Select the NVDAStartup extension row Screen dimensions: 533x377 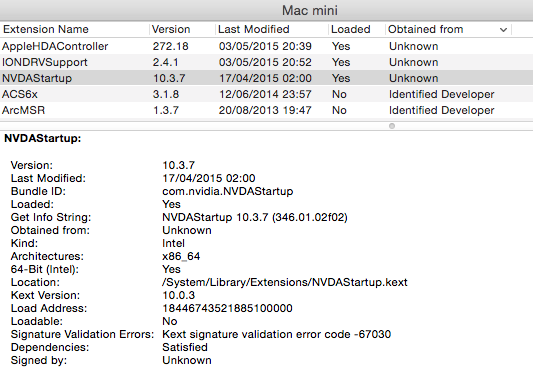[266, 78]
